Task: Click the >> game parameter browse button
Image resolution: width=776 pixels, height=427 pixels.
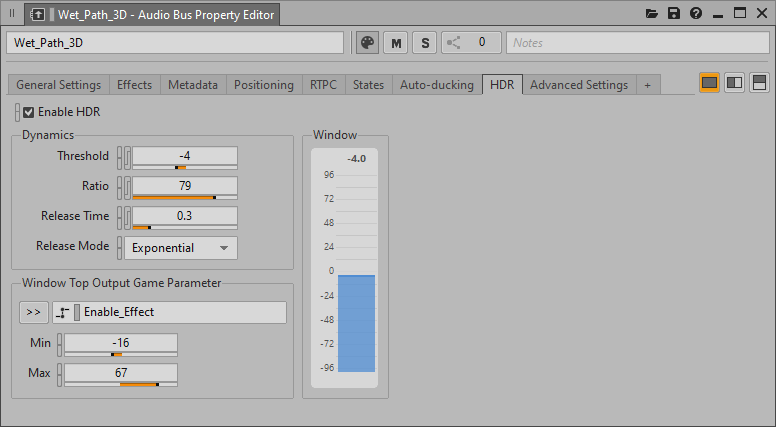Action: click(x=33, y=312)
